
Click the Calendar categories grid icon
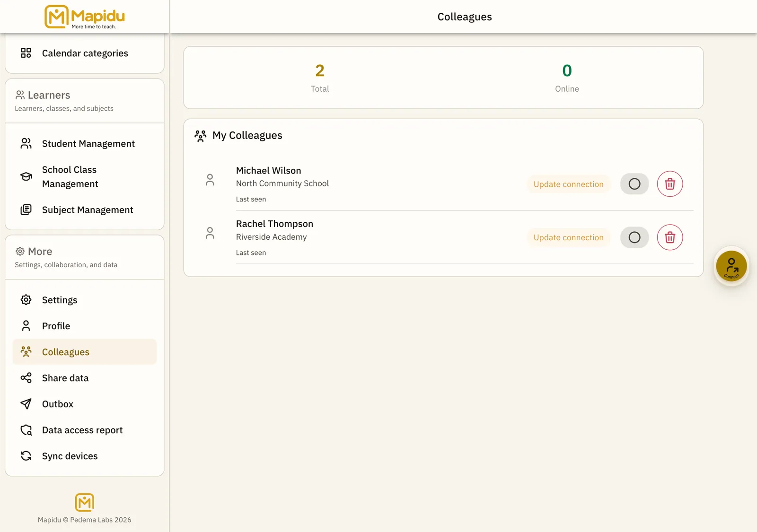coord(26,53)
